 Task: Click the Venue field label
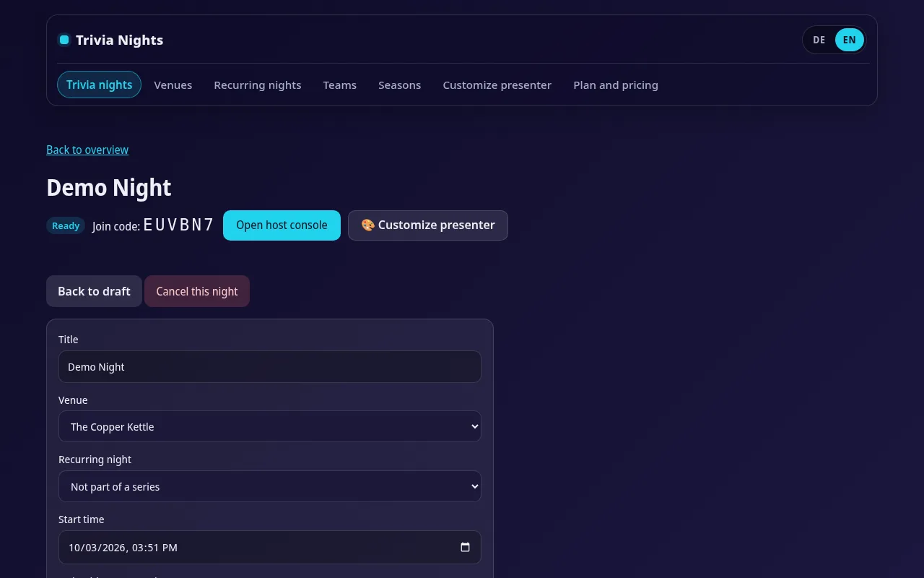[x=73, y=400]
